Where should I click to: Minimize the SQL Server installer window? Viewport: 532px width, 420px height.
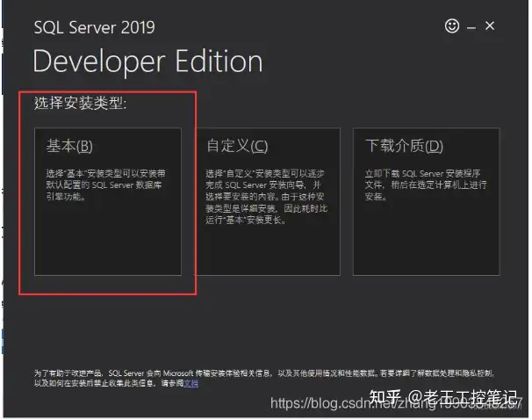(x=471, y=27)
